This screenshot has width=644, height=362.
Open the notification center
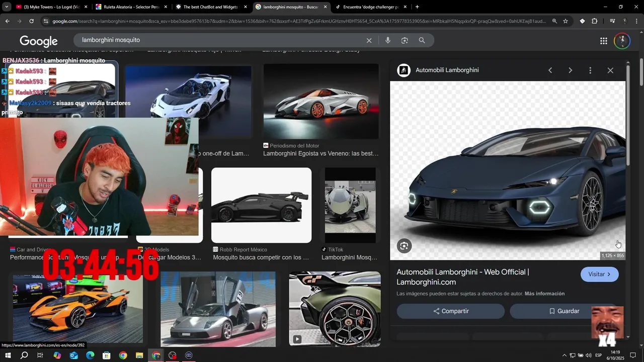[x=633, y=355]
